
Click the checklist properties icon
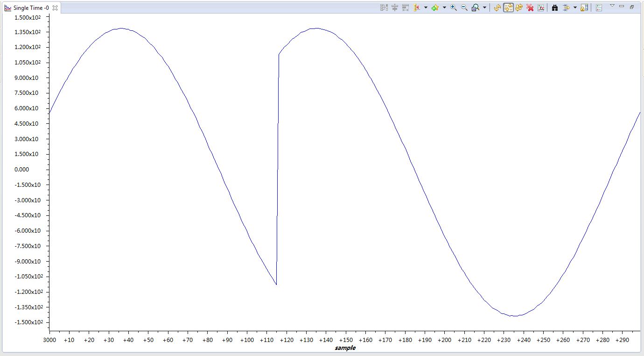pos(599,7)
